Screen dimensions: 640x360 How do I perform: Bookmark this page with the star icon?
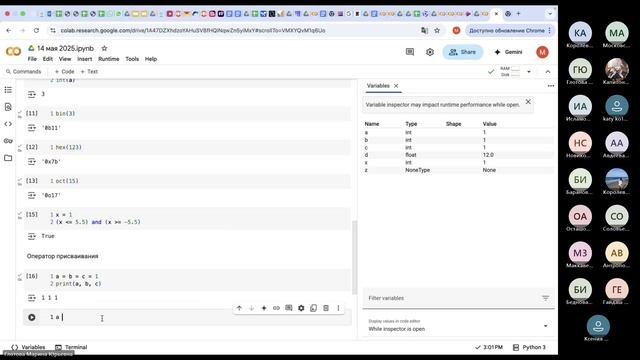pyautogui.click(x=437, y=31)
